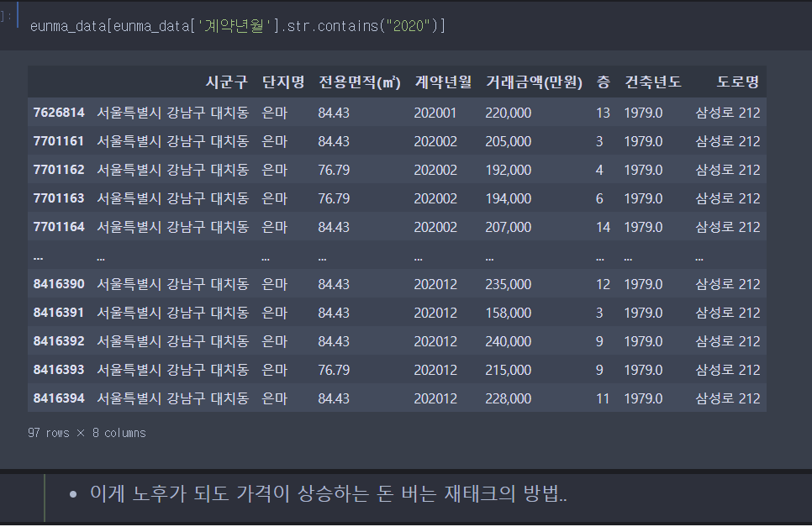
Task: Select row index 8416392
Action: pyautogui.click(x=59, y=341)
